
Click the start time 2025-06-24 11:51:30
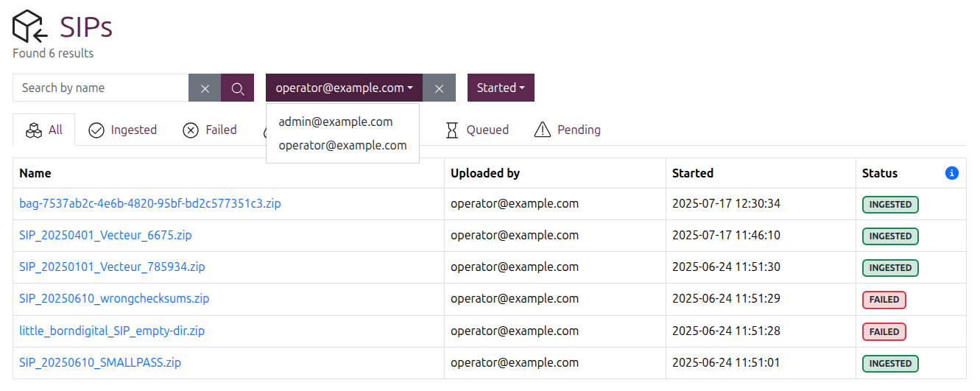pos(726,267)
